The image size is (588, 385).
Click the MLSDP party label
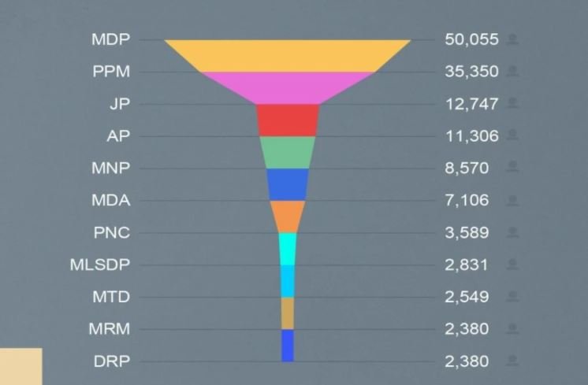[x=99, y=265]
